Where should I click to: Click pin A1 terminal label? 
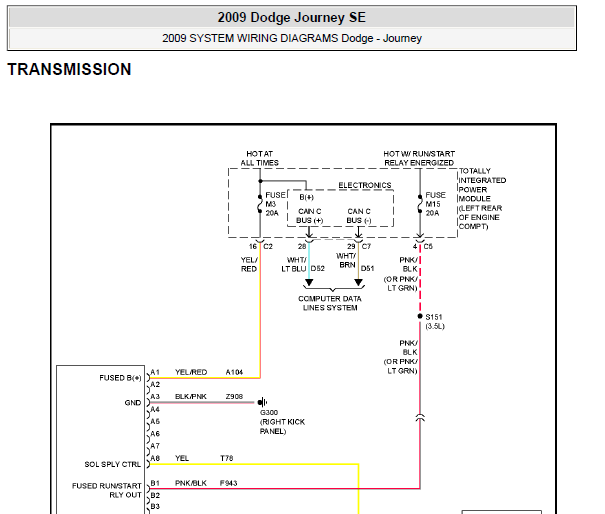click(x=155, y=372)
